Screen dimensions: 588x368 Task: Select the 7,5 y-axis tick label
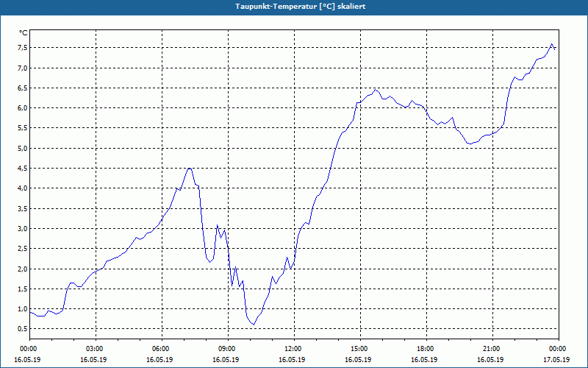coord(22,48)
